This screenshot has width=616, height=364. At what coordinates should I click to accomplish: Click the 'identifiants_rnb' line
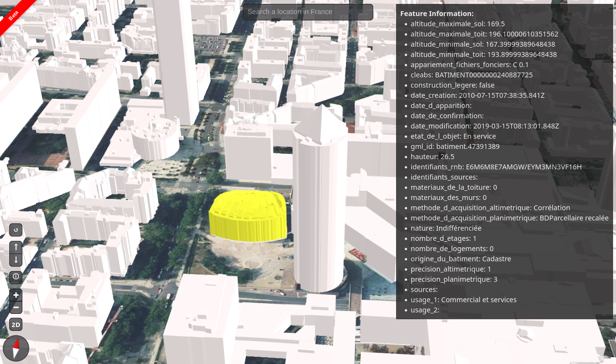[496, 167]
